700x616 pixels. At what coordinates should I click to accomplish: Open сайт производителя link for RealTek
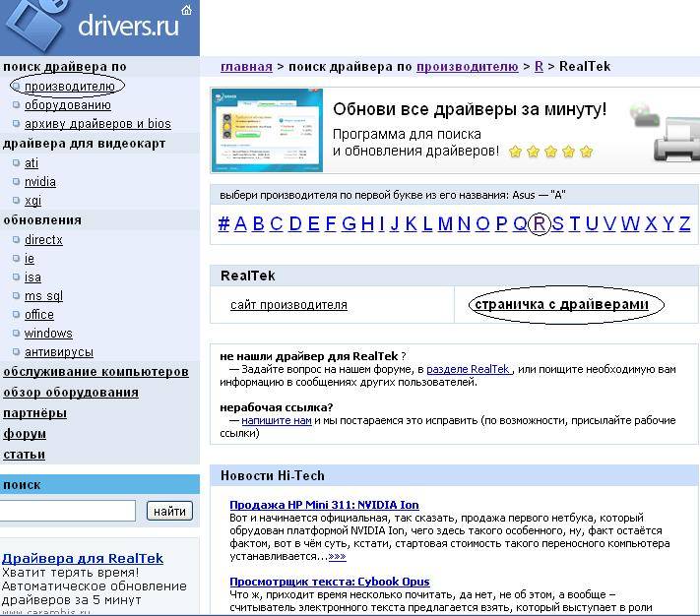(288, 305)
